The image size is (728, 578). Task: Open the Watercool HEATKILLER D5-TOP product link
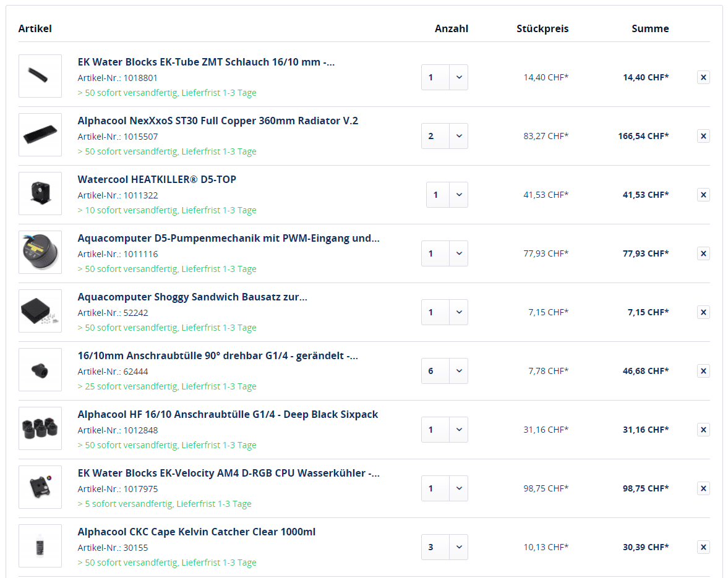156,179
